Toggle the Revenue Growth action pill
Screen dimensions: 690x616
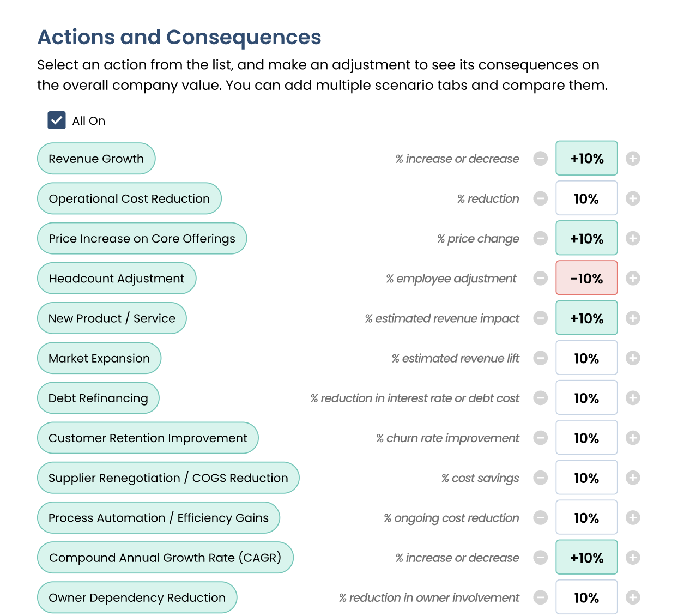click(96, 159)
